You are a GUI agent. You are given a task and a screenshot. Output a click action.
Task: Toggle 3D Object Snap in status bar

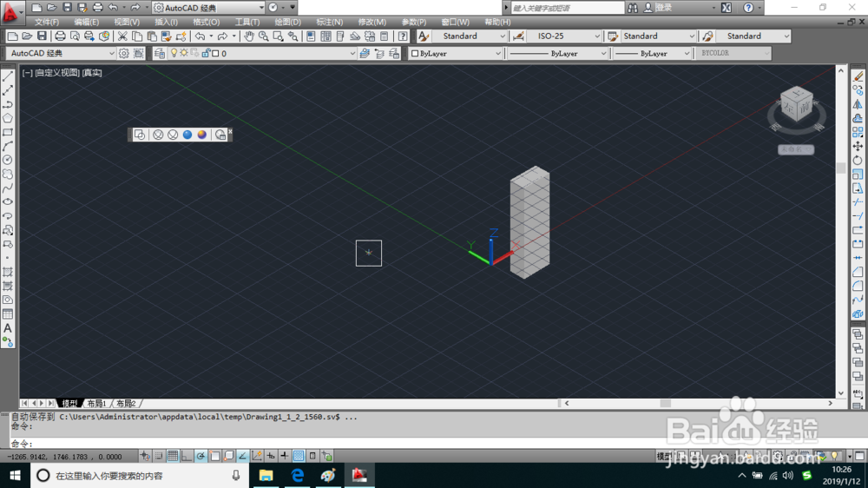228,456
